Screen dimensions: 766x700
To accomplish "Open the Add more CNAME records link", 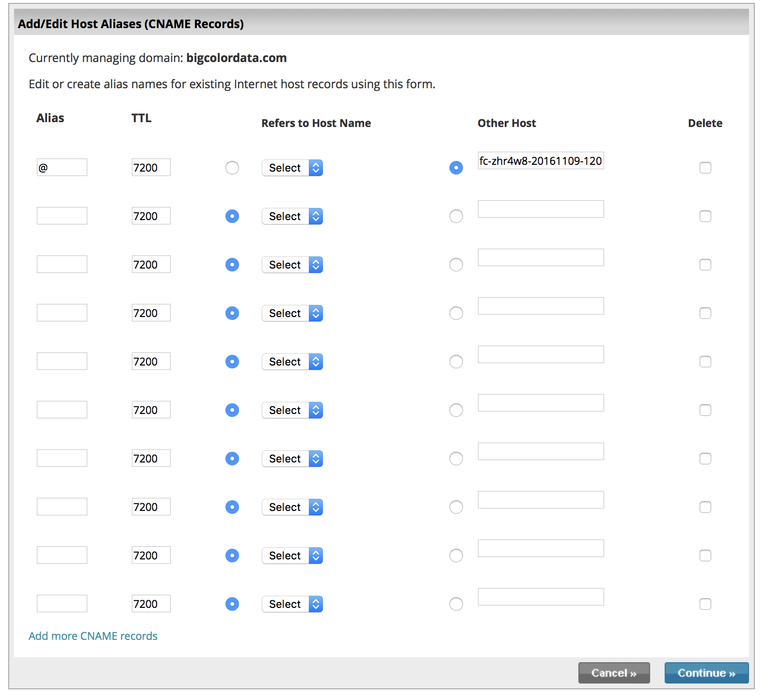I will pyautogui.click(x=93, y=636).
